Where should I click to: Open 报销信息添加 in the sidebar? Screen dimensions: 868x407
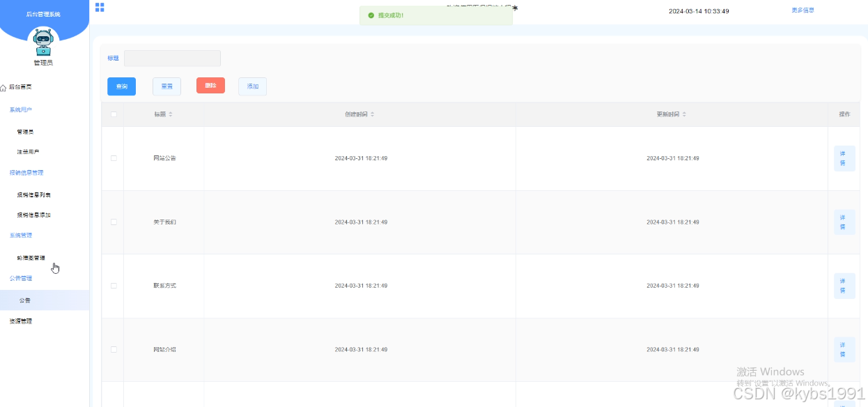33,215
